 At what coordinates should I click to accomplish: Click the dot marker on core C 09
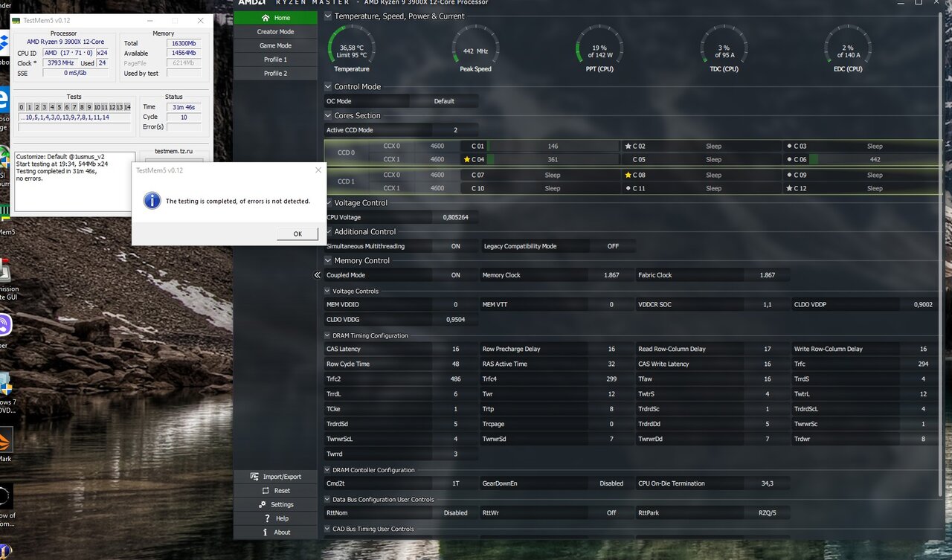click(x=789, y=175)
